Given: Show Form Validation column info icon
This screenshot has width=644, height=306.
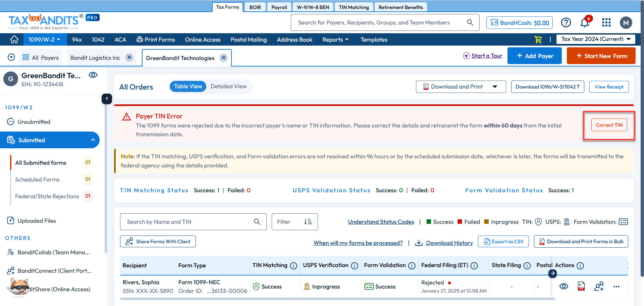Looking at the screenshot, I should 412,266.
